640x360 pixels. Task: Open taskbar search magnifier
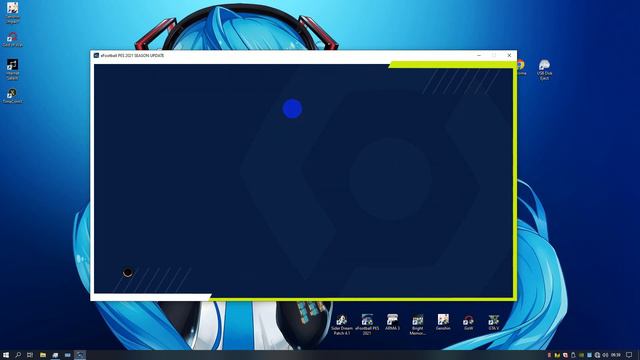(18, 355)
